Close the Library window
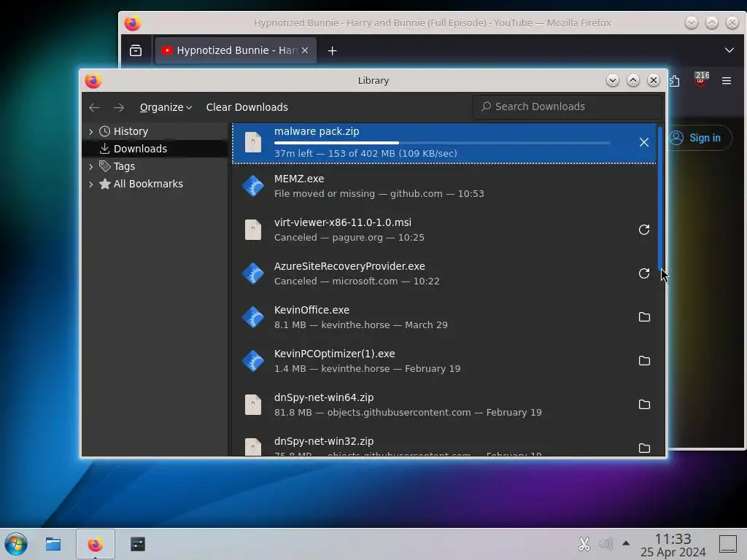747x560 pixels. click(x=654, y=80)
